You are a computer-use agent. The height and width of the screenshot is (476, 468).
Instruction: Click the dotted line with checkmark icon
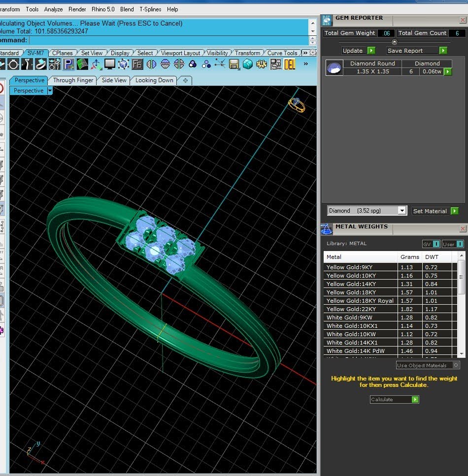[220, 64]
